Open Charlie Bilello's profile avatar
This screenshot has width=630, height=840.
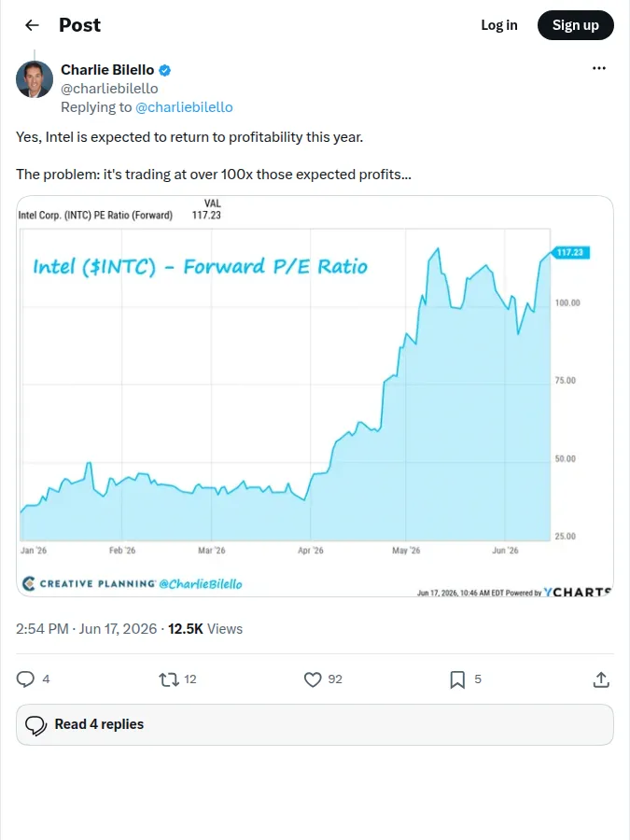(x=35, y=79)
